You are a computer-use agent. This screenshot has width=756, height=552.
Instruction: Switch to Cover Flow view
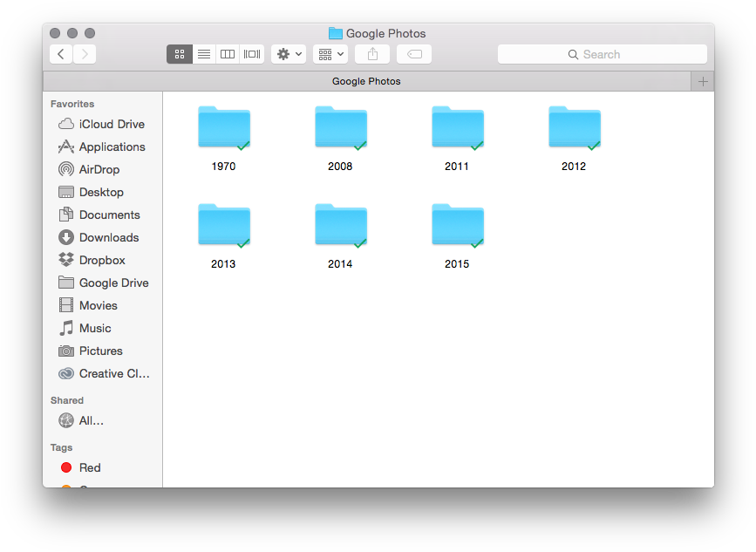point(252,54)
